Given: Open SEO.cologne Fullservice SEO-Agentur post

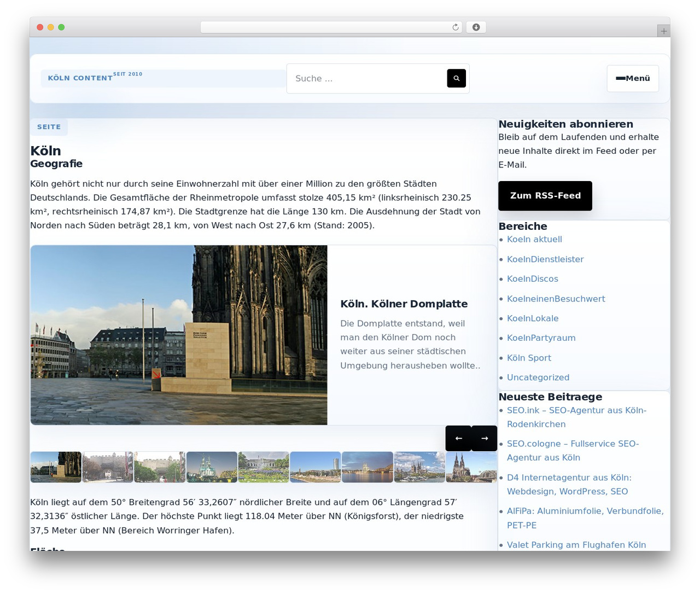Looking at the screenshot, I should [x=573, y=451].
